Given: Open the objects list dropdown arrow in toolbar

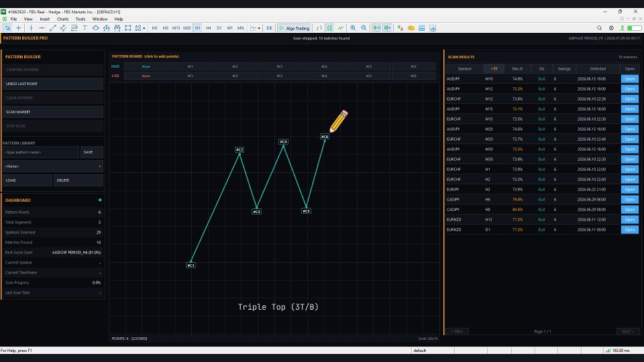Looking at the screenshot, I should click(x=144, y=28).
